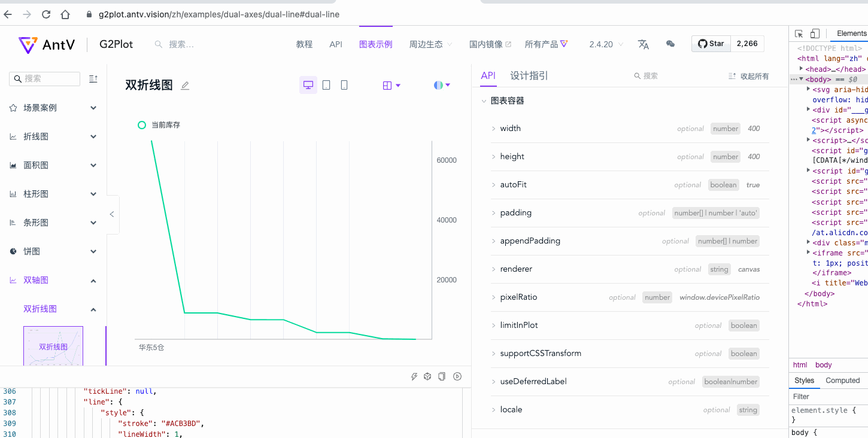The width and height of the screenshot is (868, 438).
Task: Click the AntV logo
Action: coord(47,44)
